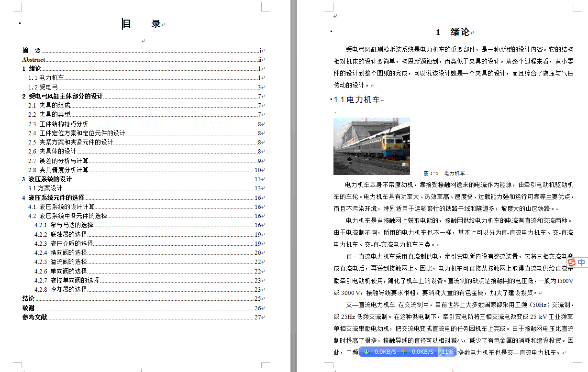Viewport: 588px width, 372px height.
Task: Click the 图 1-1 电力机车 figure caption
Action: 444,173
